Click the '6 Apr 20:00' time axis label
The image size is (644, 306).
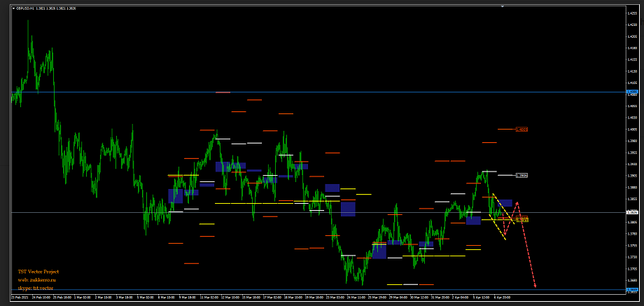coord(502,297)
